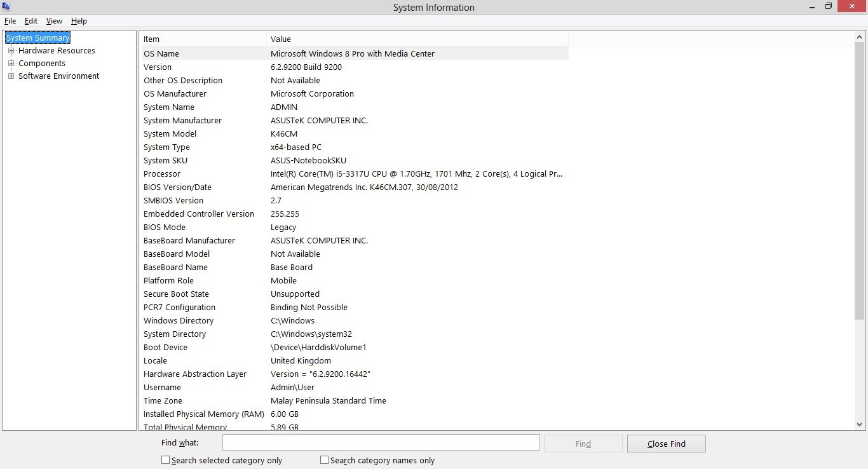Click the Find what input field

[381, 443]
